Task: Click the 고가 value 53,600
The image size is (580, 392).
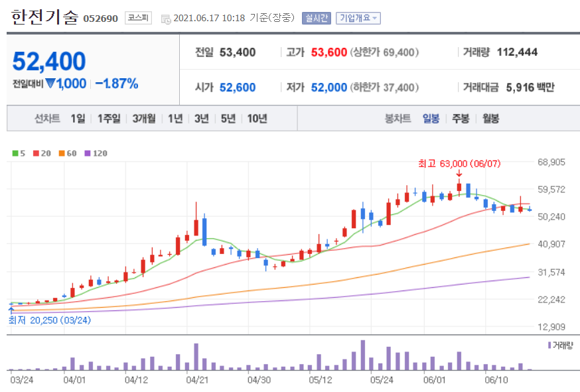Action: (329, 52)
